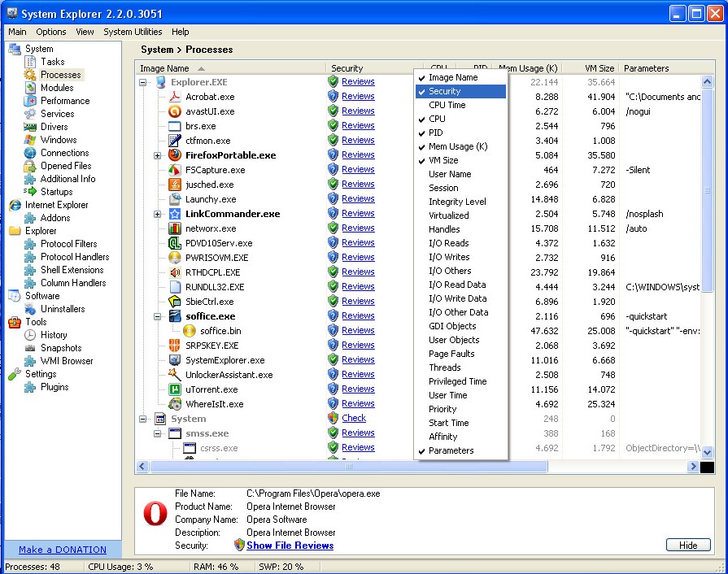Click the security shield next to System
This screenshot has height=574, width=728.
pos(333,418)
